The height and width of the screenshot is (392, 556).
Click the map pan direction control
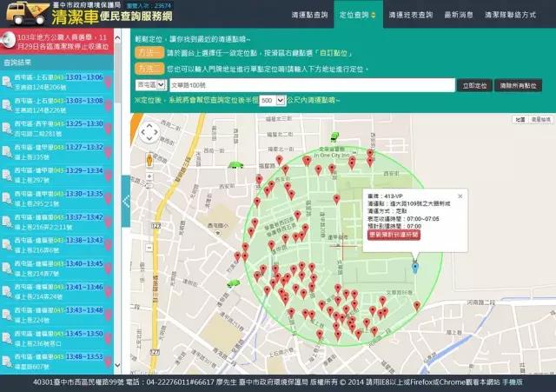[x=149, y=133]
